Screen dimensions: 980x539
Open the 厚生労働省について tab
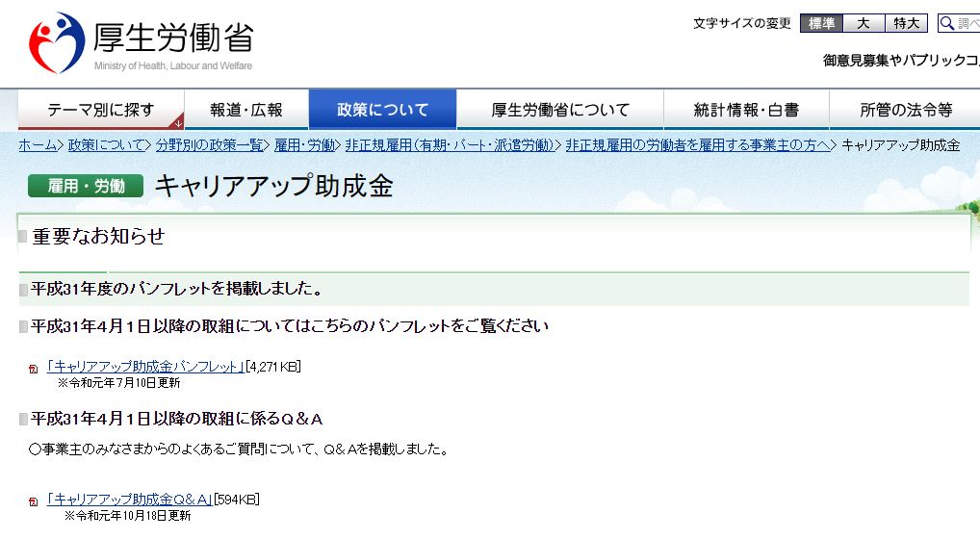click(x=560, y=110)
